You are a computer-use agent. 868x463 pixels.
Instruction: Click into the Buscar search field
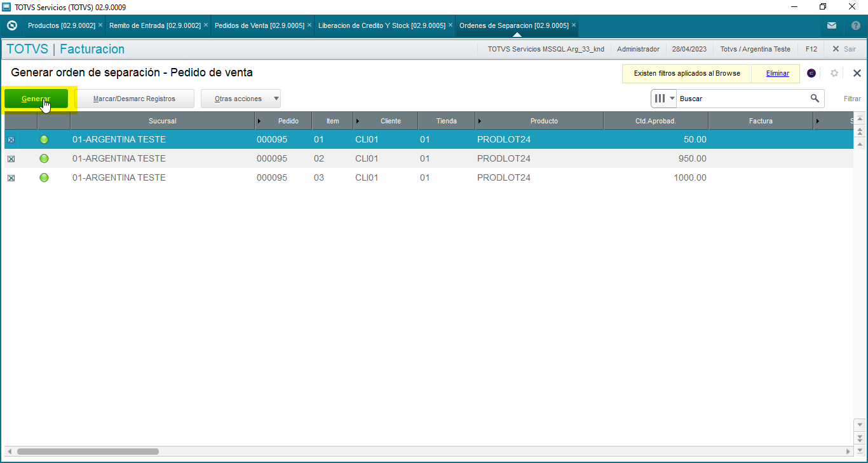pyautogui.click(x=742, y=99)
